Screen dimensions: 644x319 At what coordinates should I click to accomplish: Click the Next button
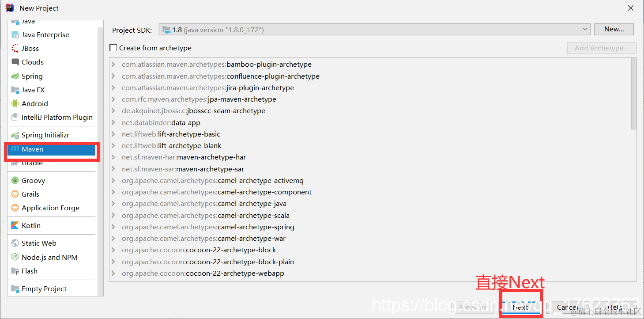[520, 307]
